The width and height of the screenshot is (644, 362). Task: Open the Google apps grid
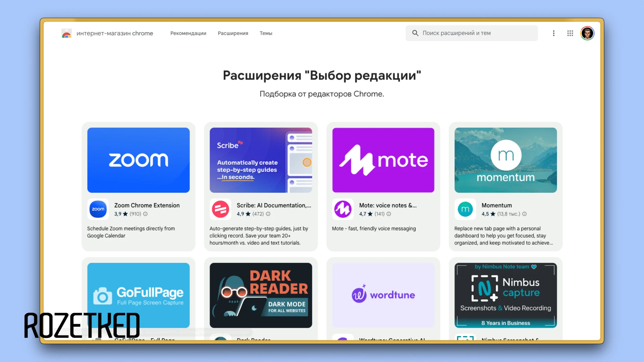[570, 33]
